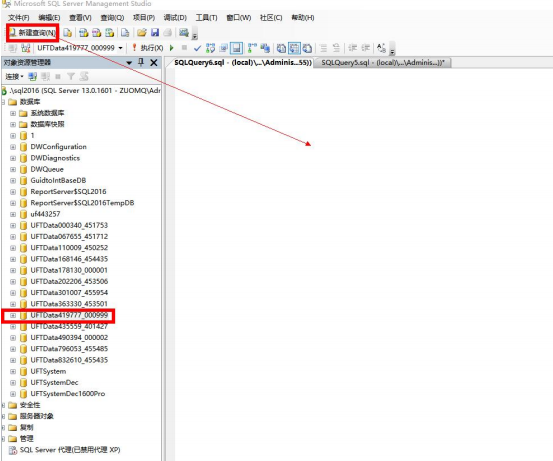Expand the UFTData419777_000999 database node
The width and height of the screenshot is (553, 461).
pos(13,315)
